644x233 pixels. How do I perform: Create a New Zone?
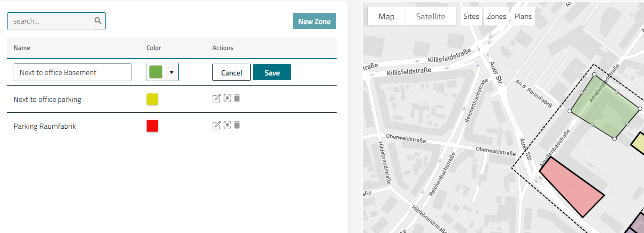click(x=314, y=21)
